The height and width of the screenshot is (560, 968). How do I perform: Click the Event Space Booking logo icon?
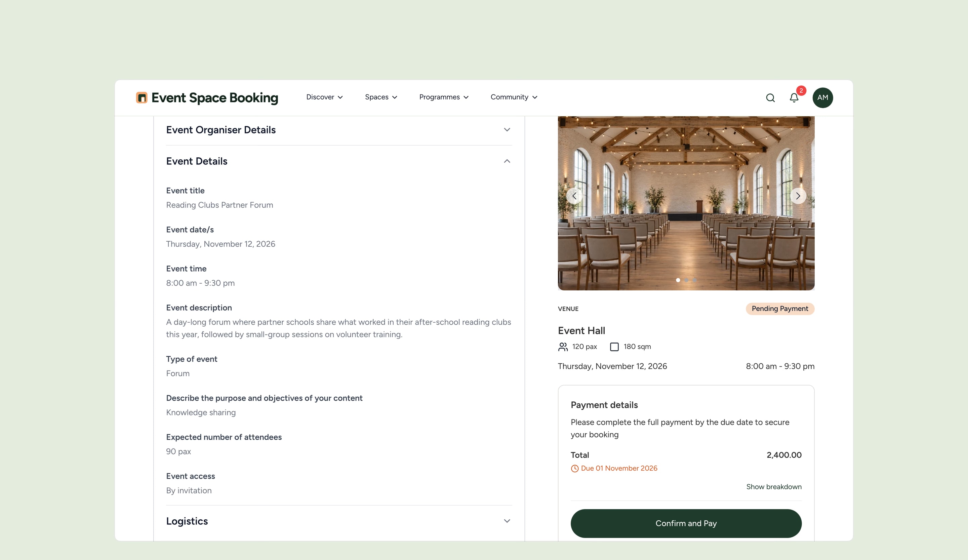[142, 97]
